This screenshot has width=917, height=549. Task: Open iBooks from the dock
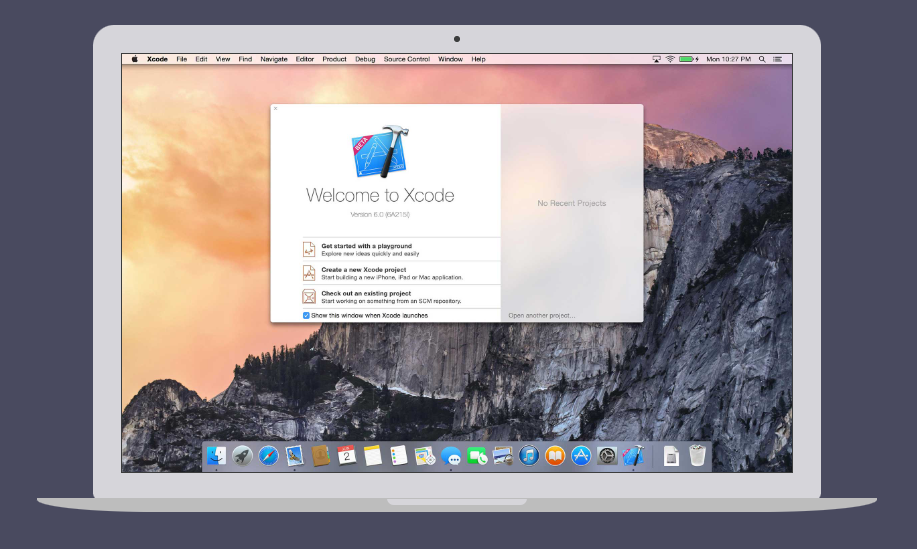pyautogui.click(x=554, y=455)
